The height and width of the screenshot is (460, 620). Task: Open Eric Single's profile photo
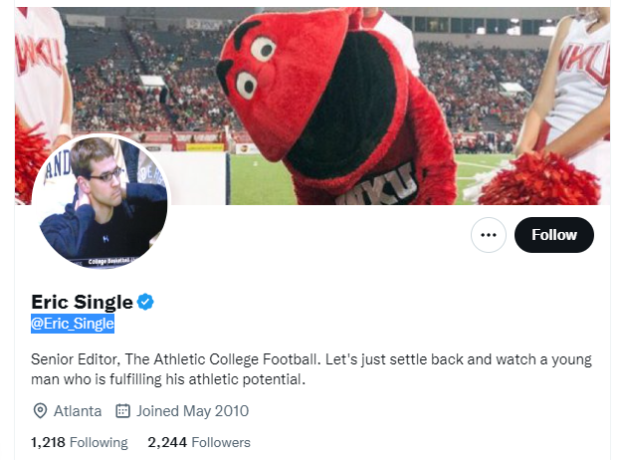[x=101, y=202]
